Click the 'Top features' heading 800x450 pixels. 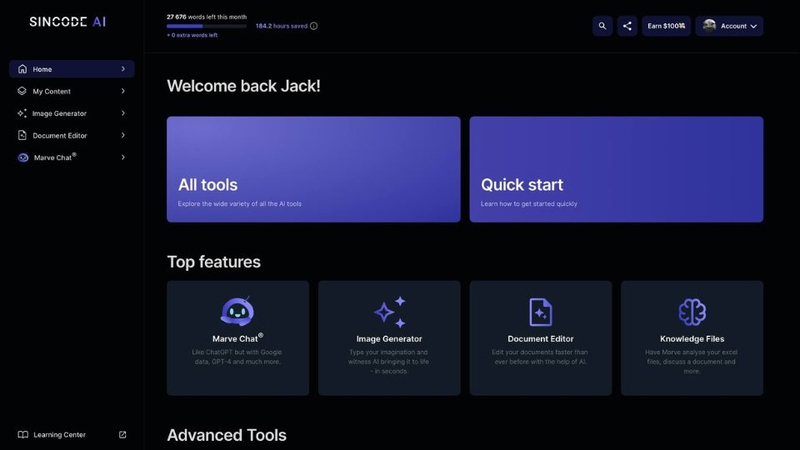[x=214, y=262]
